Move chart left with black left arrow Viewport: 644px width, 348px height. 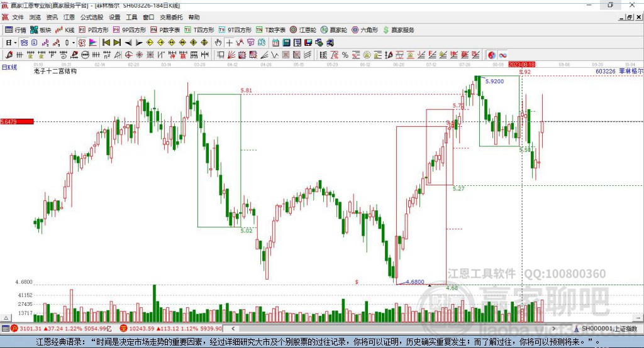pyautogui.click(x=128, y=43)
